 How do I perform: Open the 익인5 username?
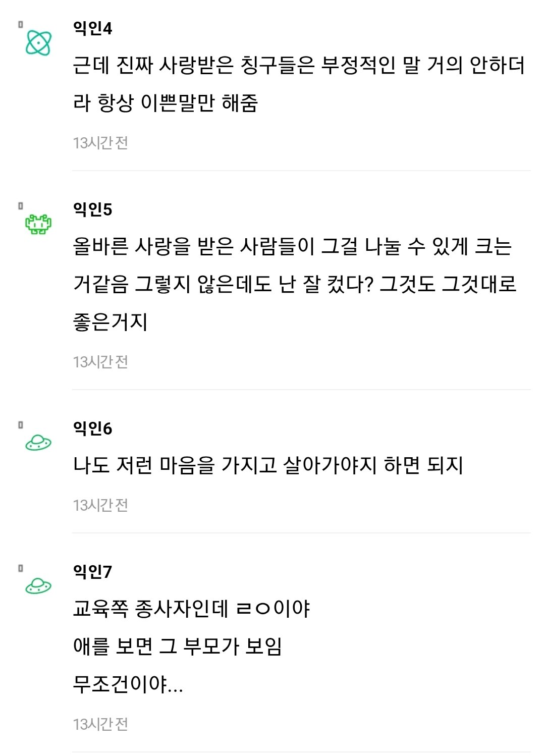[92, 209]
